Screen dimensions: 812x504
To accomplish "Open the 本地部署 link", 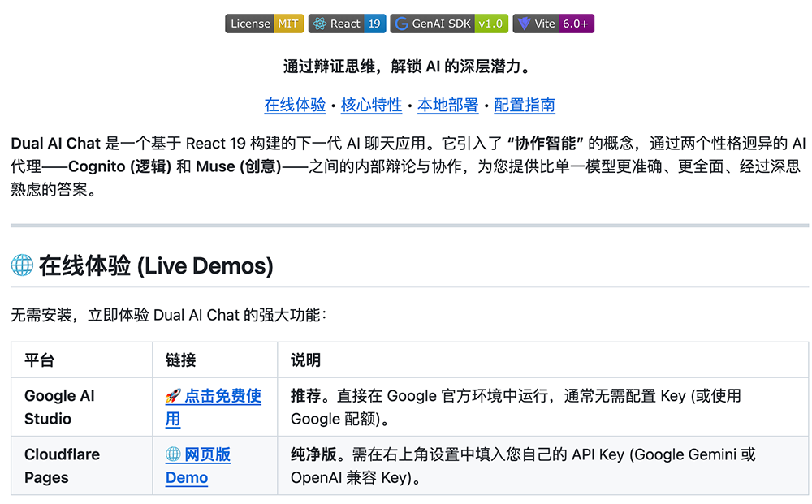I will click(x=446, y=106).
